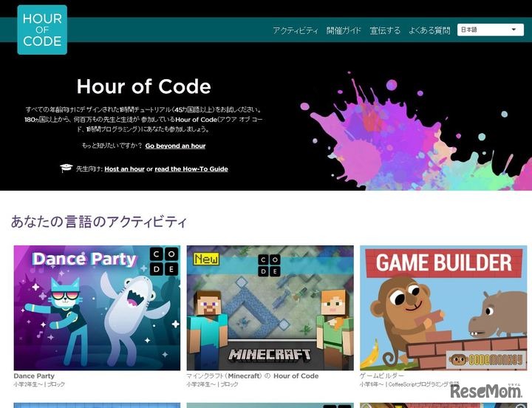Open the よくある質問 menu item

pos(429,30)
